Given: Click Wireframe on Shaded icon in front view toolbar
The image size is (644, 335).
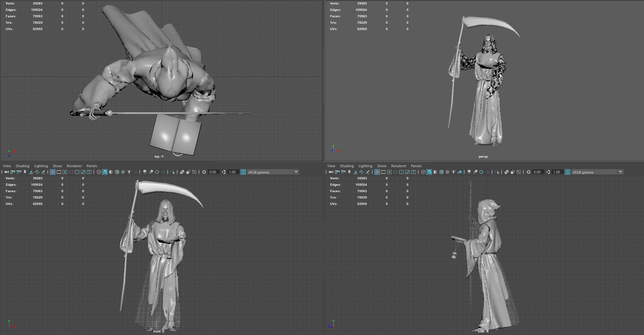Looking at the screenshot, I should pyautogui.click(x=117, y=172).
